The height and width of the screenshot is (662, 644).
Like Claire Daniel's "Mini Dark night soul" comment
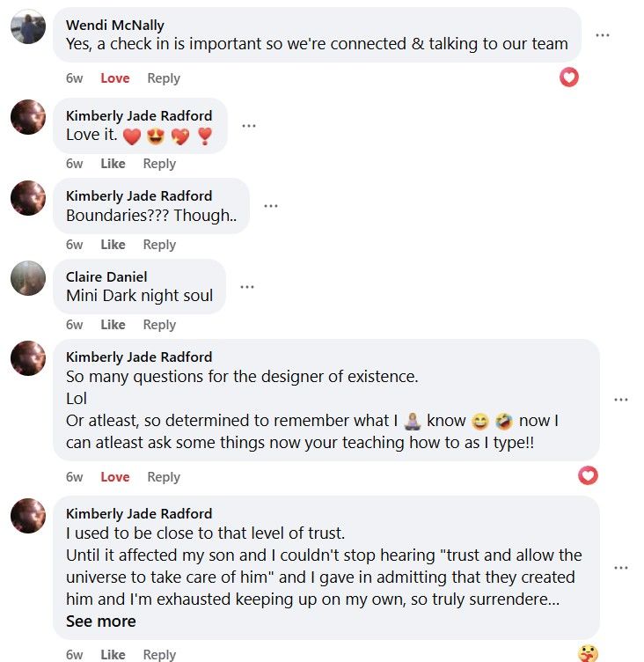click(113, 325)
